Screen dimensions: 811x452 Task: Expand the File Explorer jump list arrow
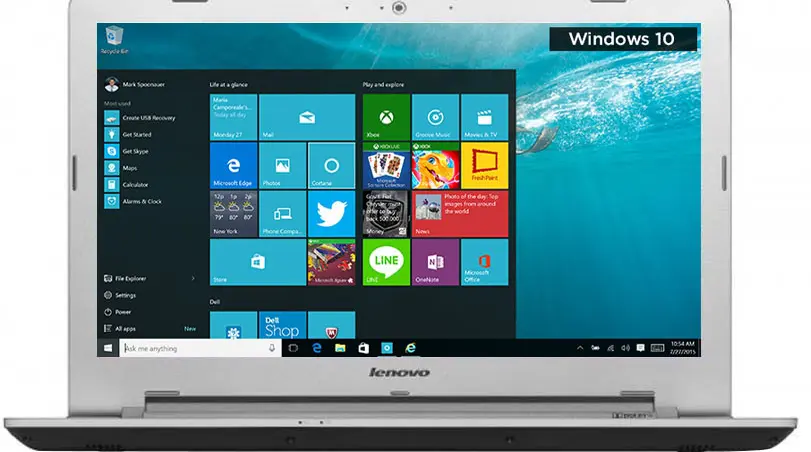coord(193,278)
